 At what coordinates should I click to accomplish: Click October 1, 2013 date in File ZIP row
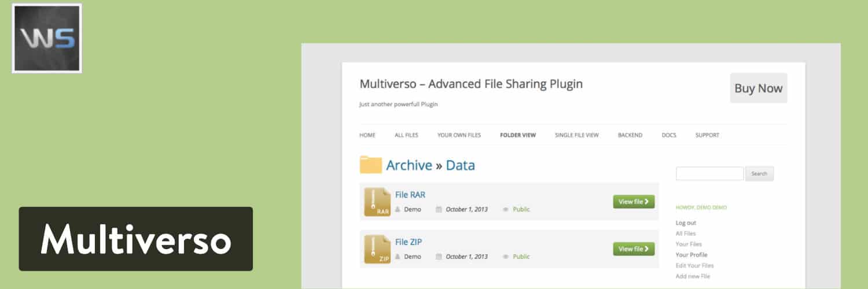pos(467,257)
